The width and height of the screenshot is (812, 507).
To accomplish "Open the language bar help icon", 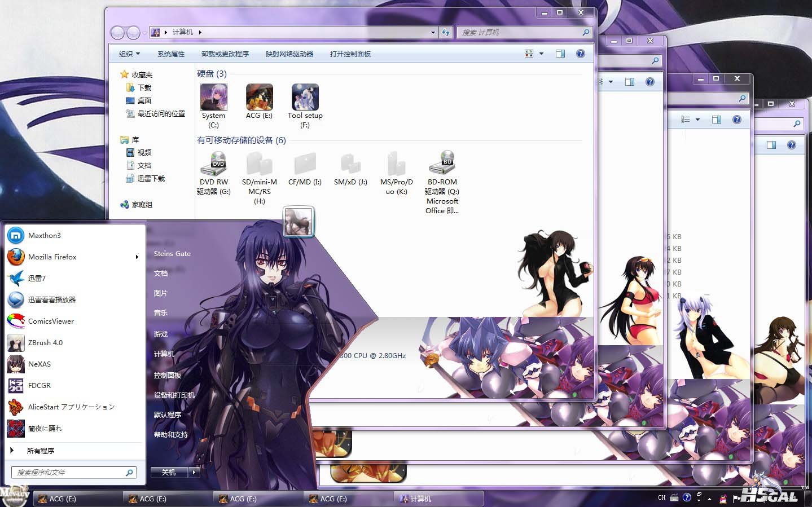I will [x=687, y=497].
